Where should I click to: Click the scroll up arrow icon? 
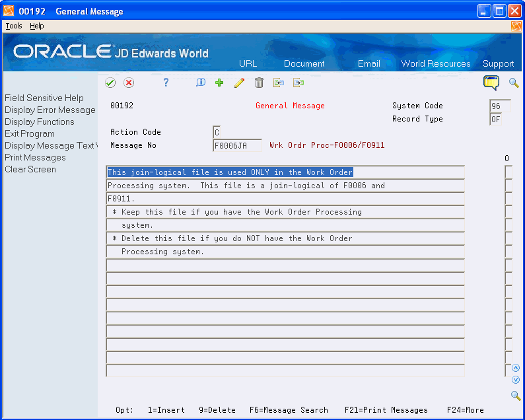pos(516,368)
